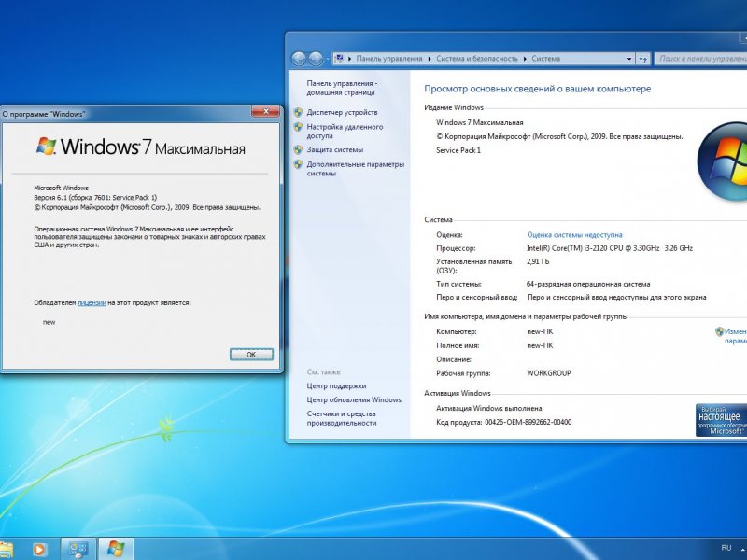Open the address bar history dropdown
The width and height of the screenshot is (747, 560).
click(629, 59)
